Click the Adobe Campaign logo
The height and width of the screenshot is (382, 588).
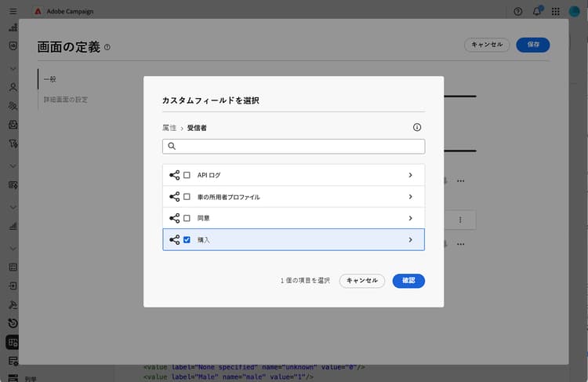click(38, 12)
